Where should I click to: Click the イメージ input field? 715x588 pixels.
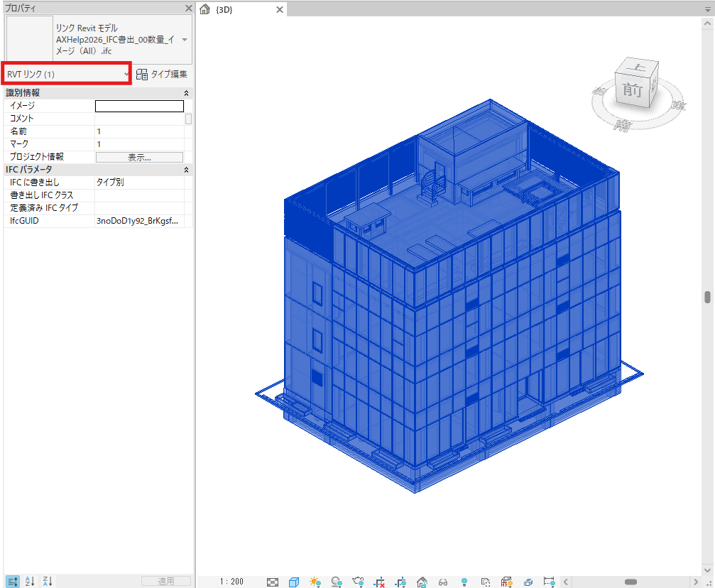[139, 106]
